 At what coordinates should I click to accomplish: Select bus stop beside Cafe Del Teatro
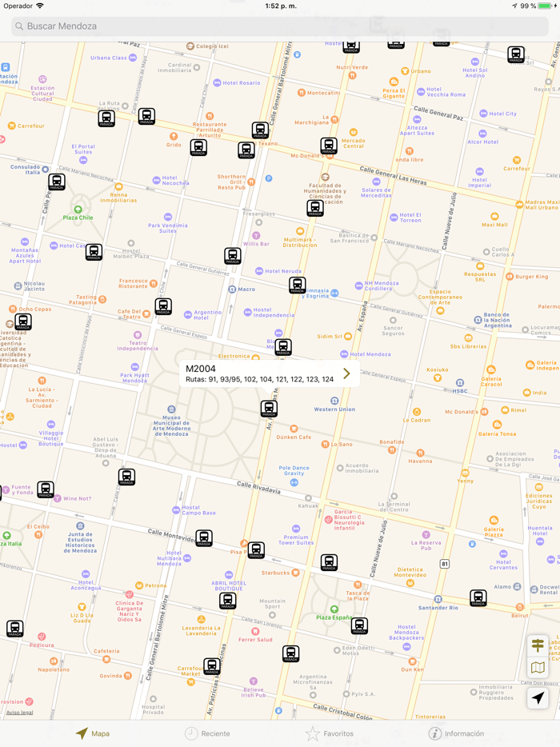tap(163, 306)
